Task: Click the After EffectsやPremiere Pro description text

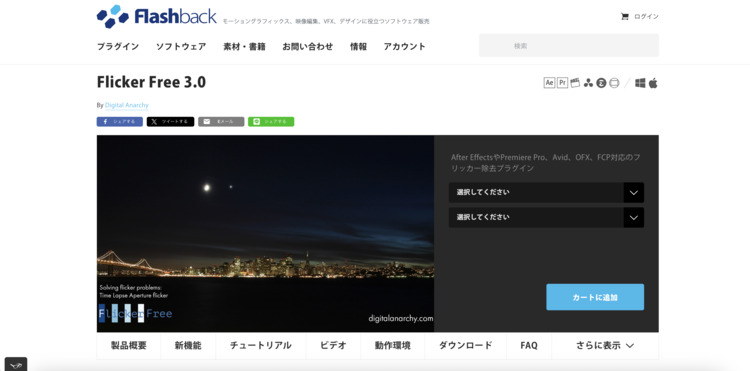Action: point(545,163)
